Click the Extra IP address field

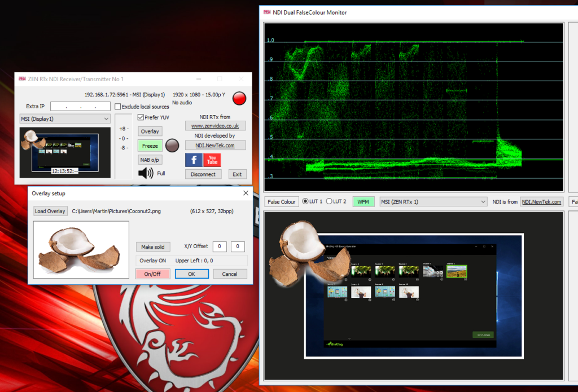(x=80, y=107)
